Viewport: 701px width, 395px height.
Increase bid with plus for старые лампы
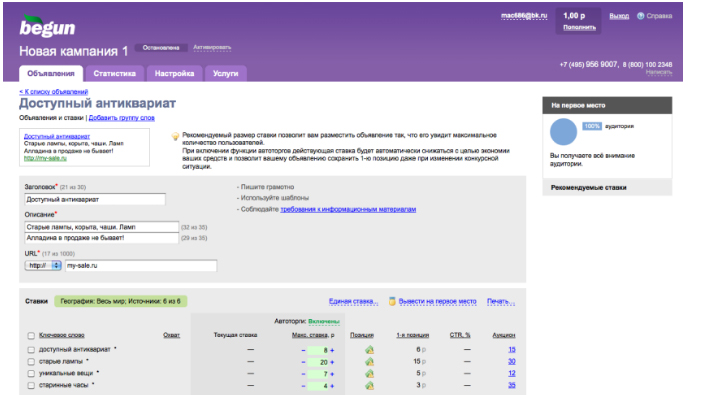(x=332, y=362)
